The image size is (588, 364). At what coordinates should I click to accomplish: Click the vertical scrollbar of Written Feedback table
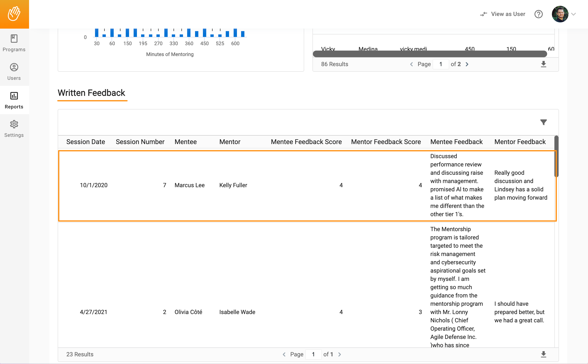pyautogui.click(x=556, y=156)
